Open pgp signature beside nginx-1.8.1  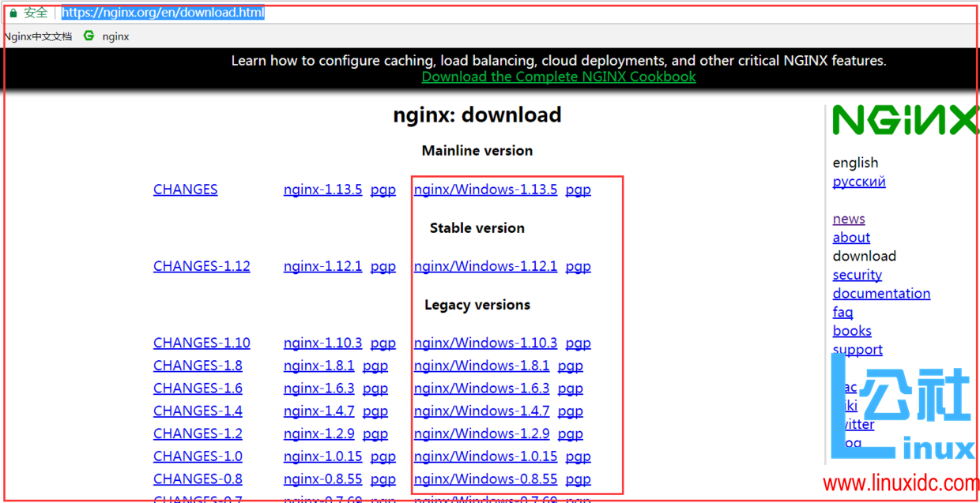[x=375, y=366]
